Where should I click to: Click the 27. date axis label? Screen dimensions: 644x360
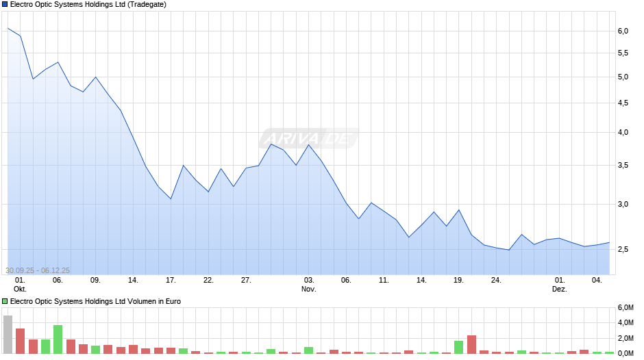pos(245,281)
